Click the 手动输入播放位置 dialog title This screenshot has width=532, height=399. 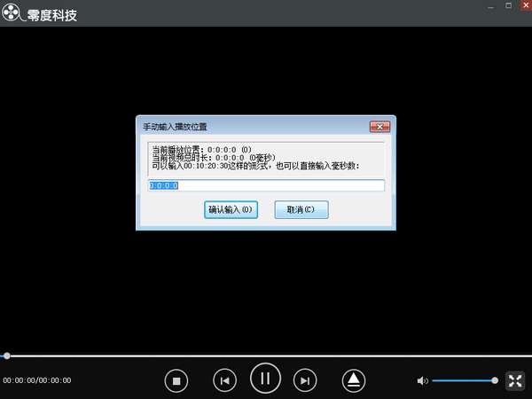coord(175,127)
